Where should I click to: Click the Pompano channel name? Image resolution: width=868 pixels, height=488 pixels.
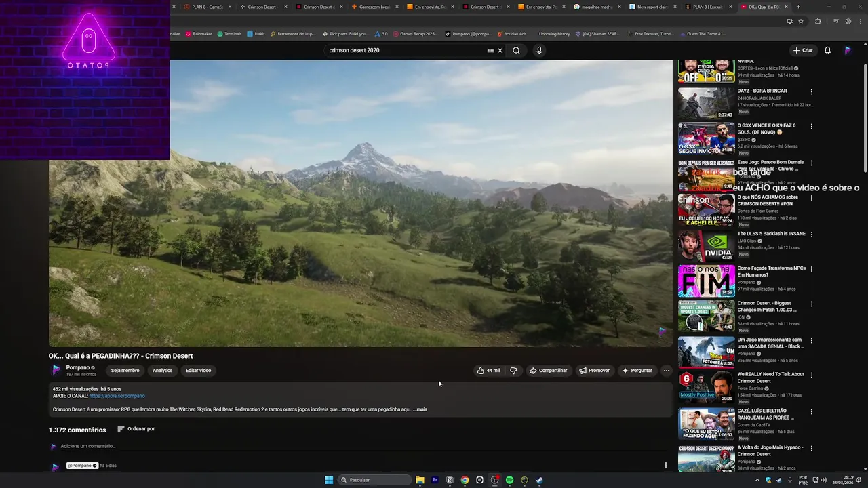pos(78,367)
